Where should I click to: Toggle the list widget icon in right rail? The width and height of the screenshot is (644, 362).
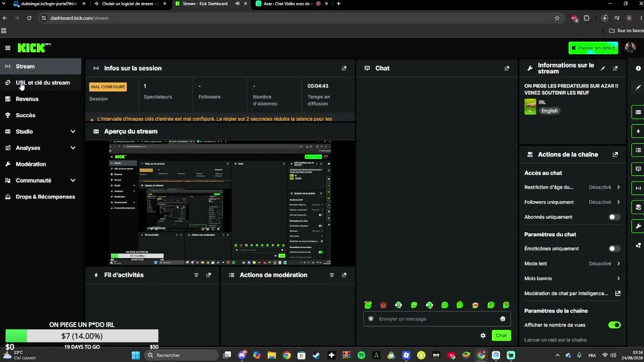[x=638, y=150]
